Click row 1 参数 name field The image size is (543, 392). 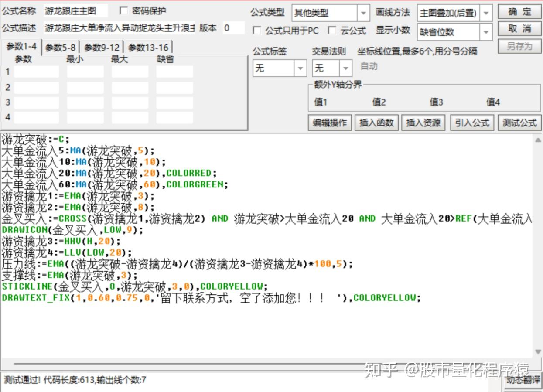click(36, 72)
